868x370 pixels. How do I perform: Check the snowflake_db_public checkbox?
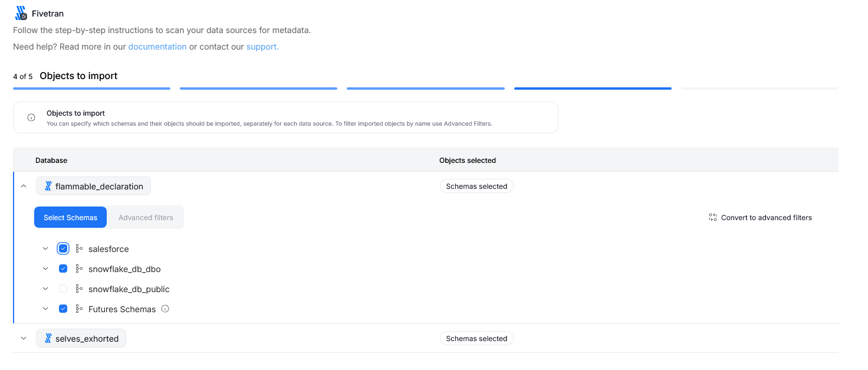point(63,289)
